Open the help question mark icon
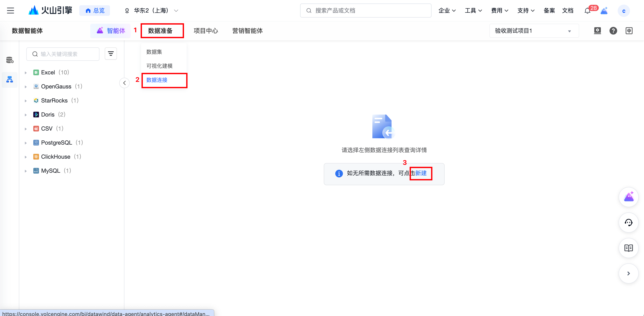Screen dimensions: 644x316 [x=613, y=31]
